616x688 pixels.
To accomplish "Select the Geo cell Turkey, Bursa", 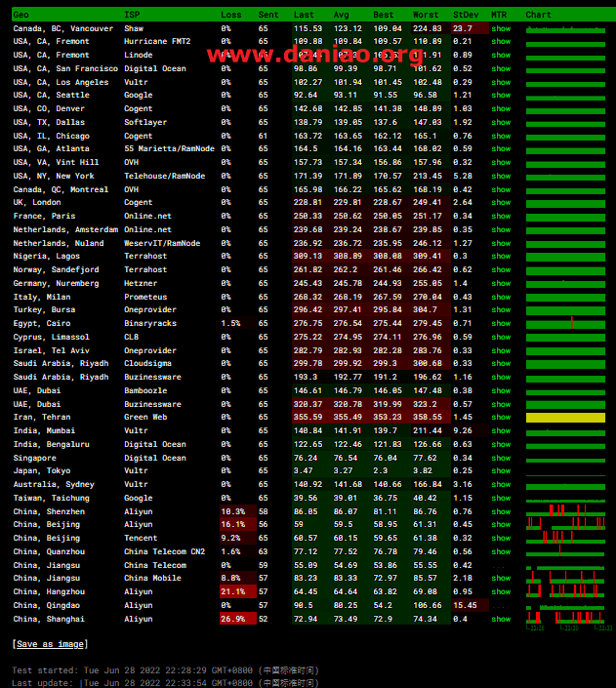I will (44, 309).
